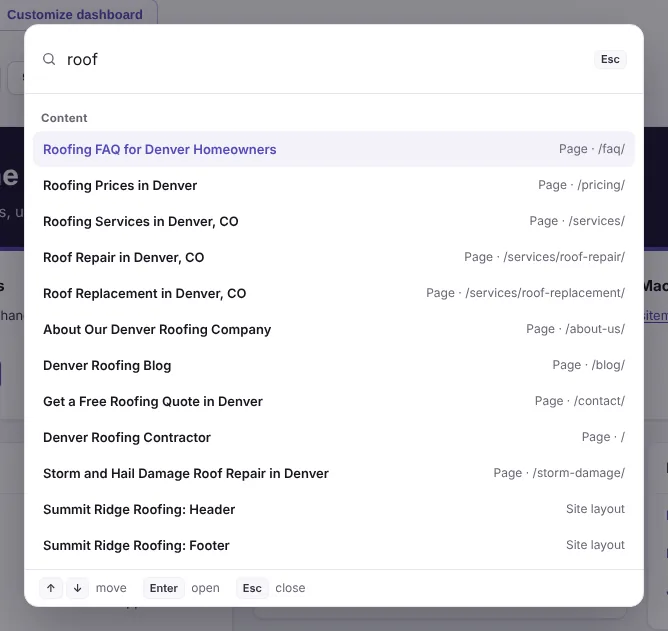Click the Esc badge in search bar
668x631 pixels.
pos(610,59)
